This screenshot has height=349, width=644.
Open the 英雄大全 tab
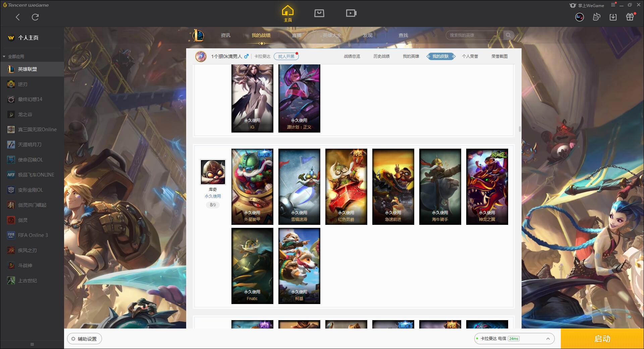click(332, 35)
